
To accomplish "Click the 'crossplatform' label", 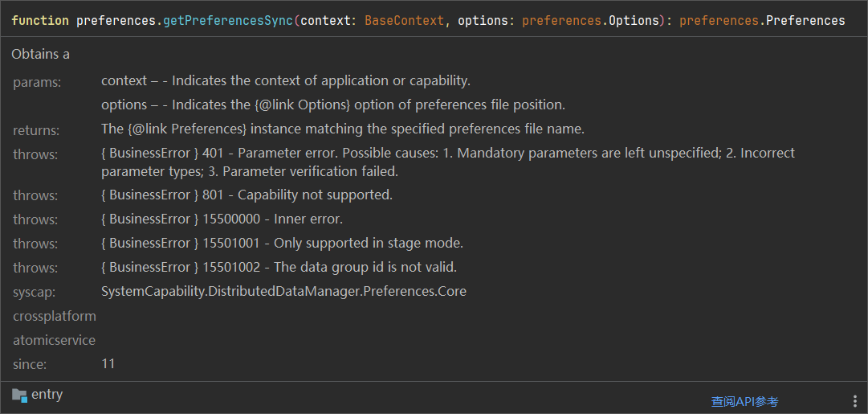I will [54, 316].
